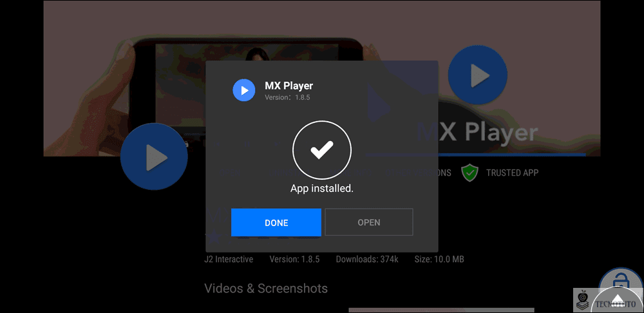Click the large play icon at upper right
Screen dimensions: 644x313
click(478, 75)
